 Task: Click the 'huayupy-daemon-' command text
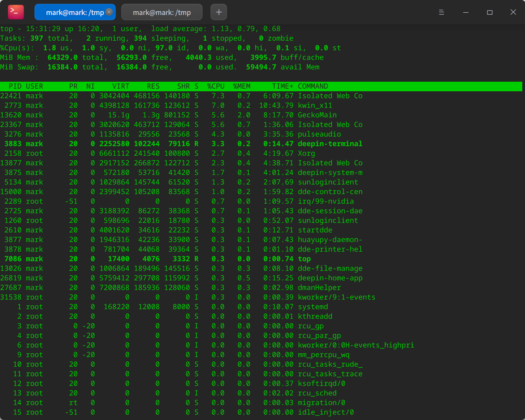coord(330,240)
